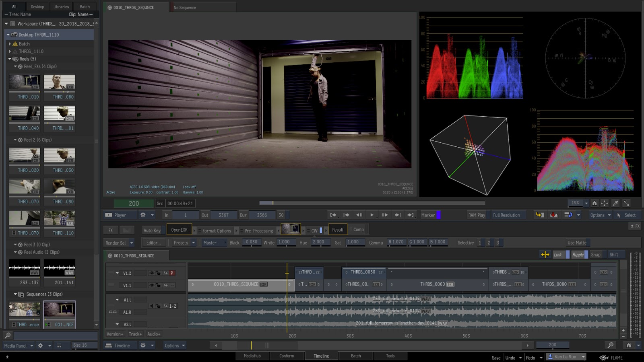Collapse the Reels (5) tree node

click(10, 59)
